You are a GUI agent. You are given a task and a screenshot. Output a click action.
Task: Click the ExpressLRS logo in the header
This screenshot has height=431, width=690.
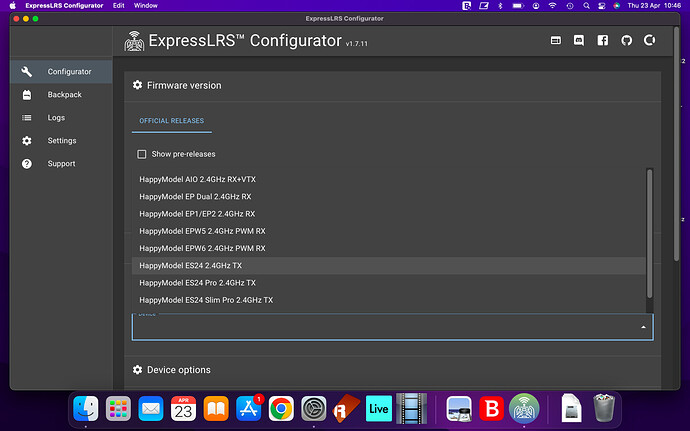coord(134,42)
